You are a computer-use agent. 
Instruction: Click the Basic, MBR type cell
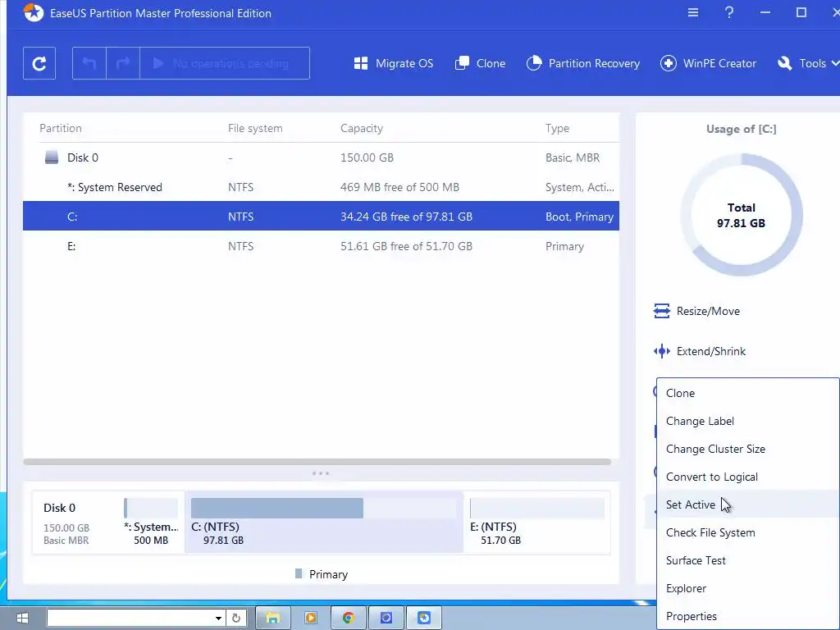(572, 157)
